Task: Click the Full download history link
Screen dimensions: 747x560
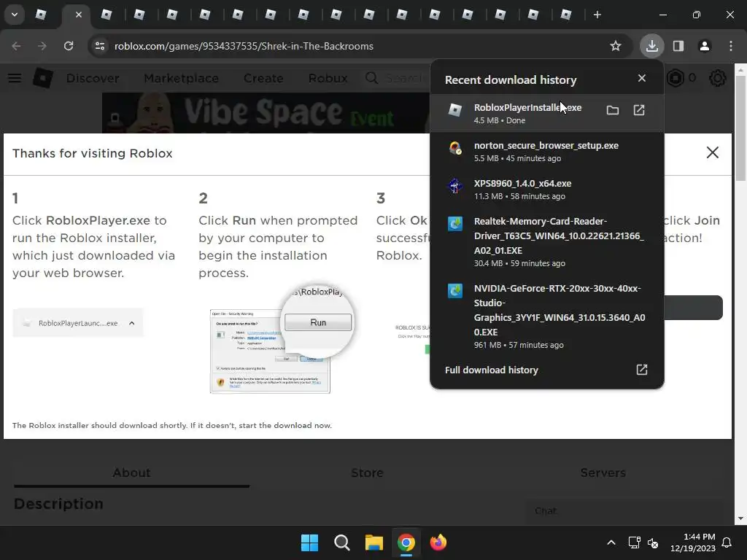Action: tap(491, 370)
